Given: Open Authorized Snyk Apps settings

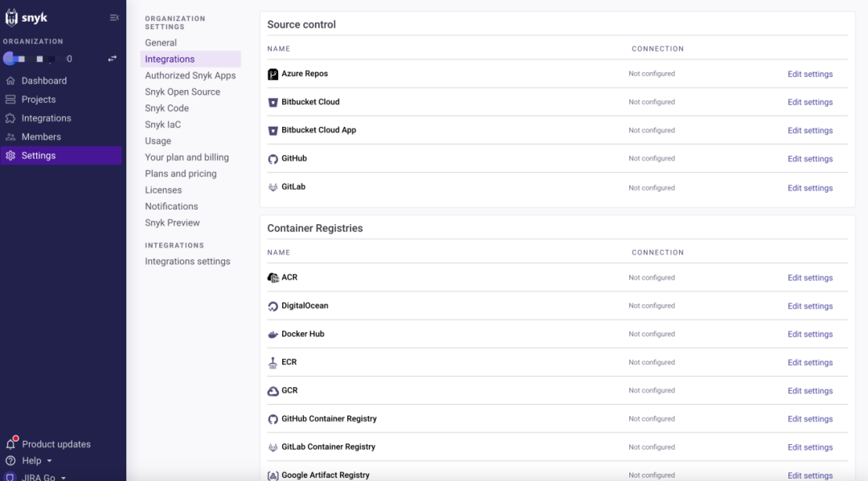Looking at the screenshot, I should pyautogui.click(x=190, y=75).
